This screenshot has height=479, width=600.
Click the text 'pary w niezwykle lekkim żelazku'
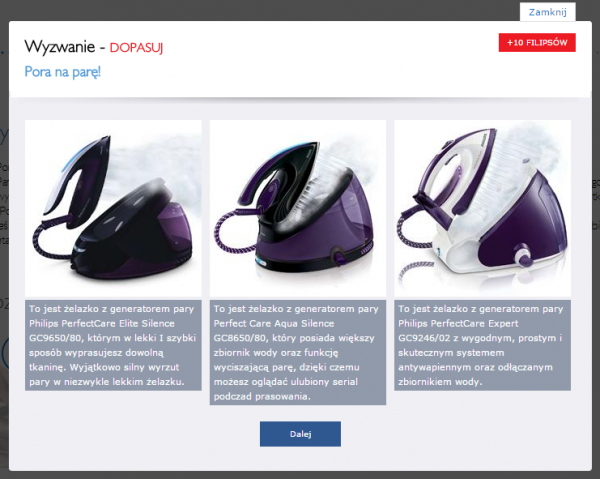click(107, 382)
